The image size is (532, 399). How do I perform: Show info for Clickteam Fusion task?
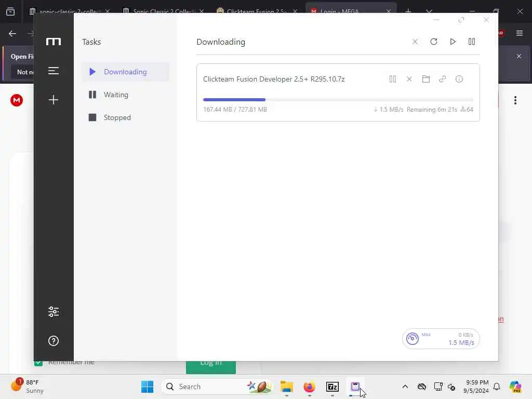coord(459,79)
